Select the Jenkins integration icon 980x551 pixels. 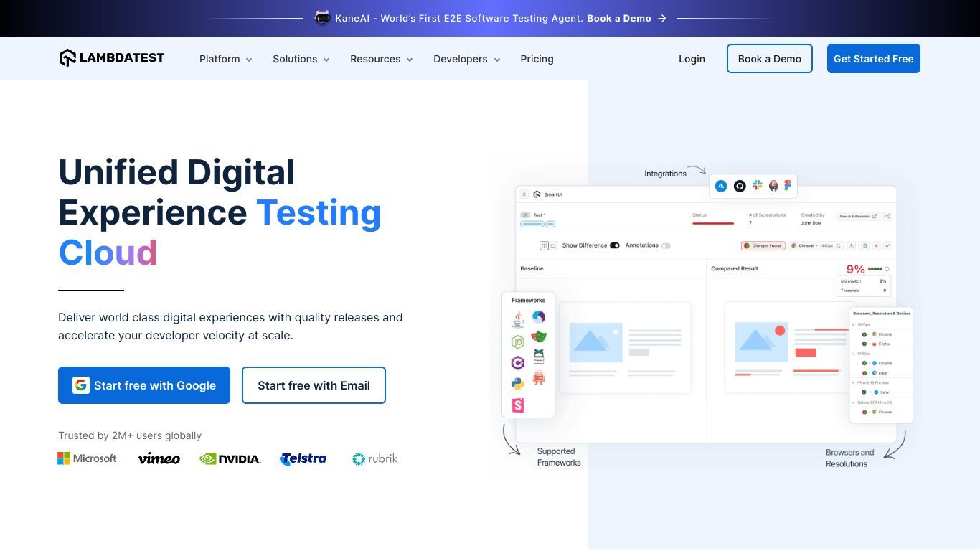pos(773,186)
